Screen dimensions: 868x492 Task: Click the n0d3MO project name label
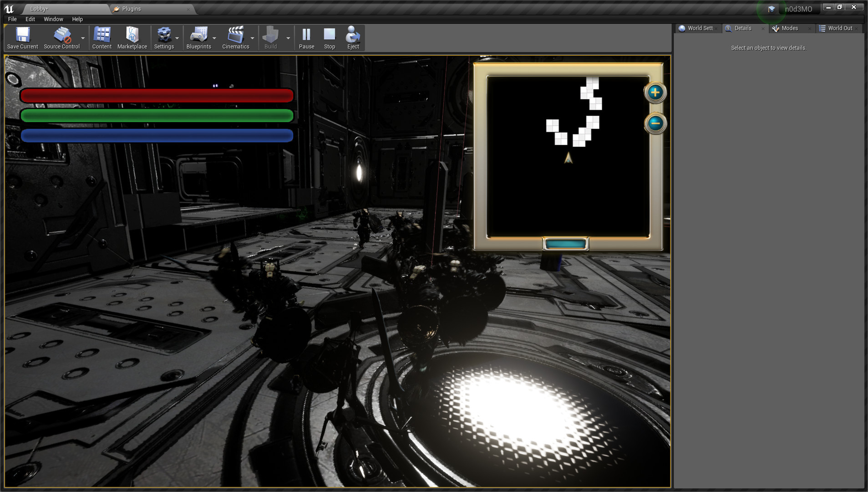798,9
